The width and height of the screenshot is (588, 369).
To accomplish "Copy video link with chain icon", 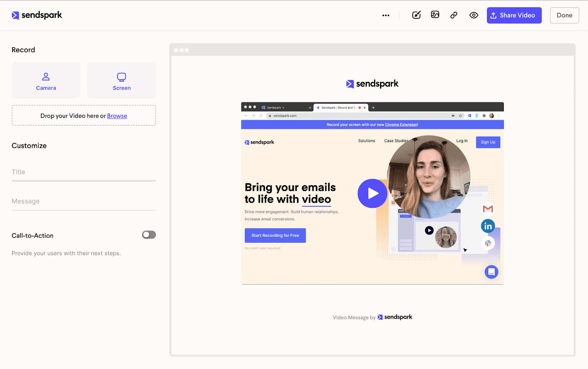I will click(454, 15).
